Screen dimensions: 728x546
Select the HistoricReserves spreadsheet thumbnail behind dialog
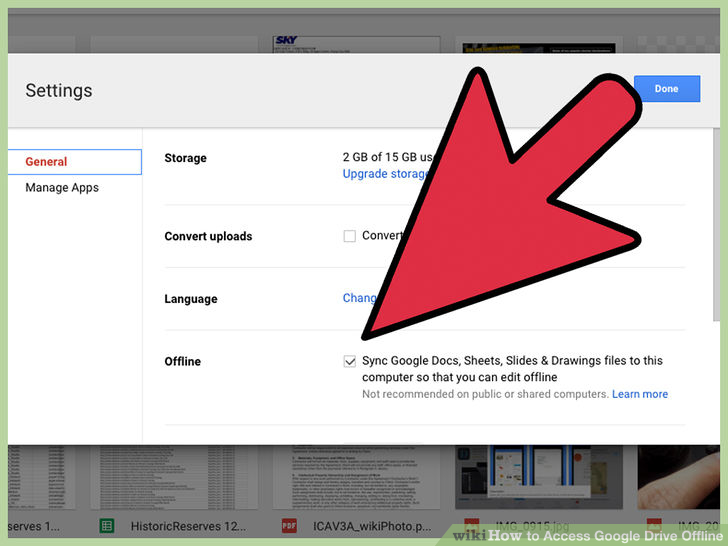[174, 477]
